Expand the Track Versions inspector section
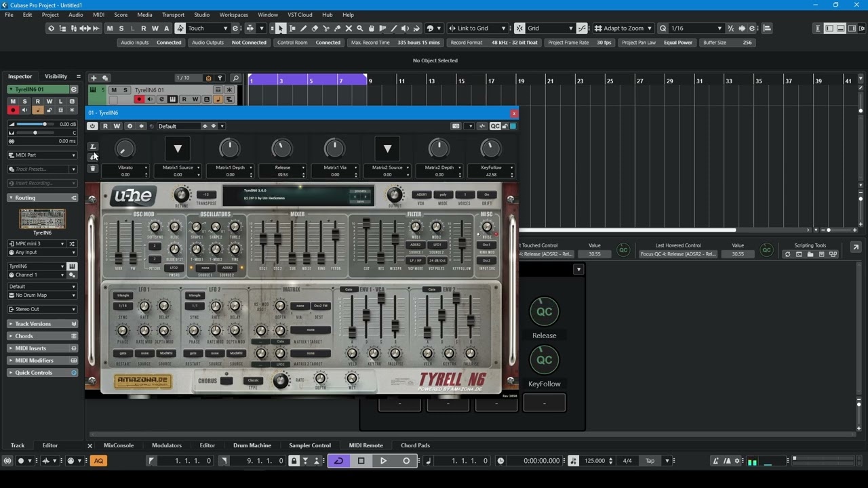868x488 pixels. (x=33, y=324)
